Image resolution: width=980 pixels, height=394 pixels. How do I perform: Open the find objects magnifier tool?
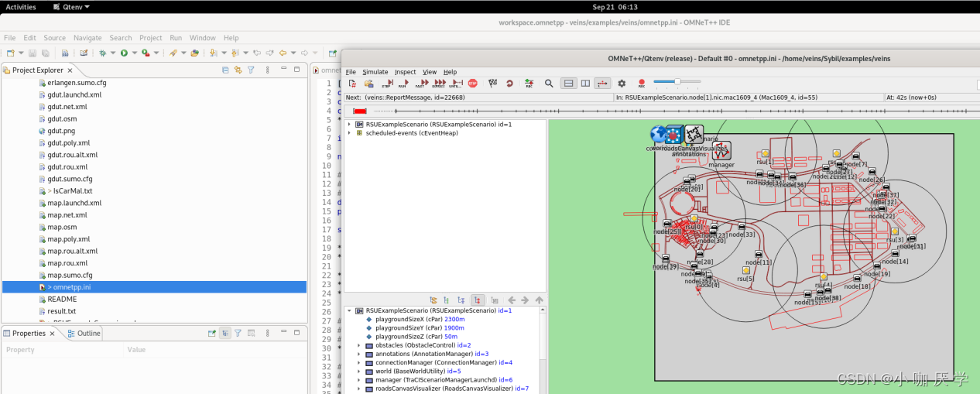[x=549, y=84]
